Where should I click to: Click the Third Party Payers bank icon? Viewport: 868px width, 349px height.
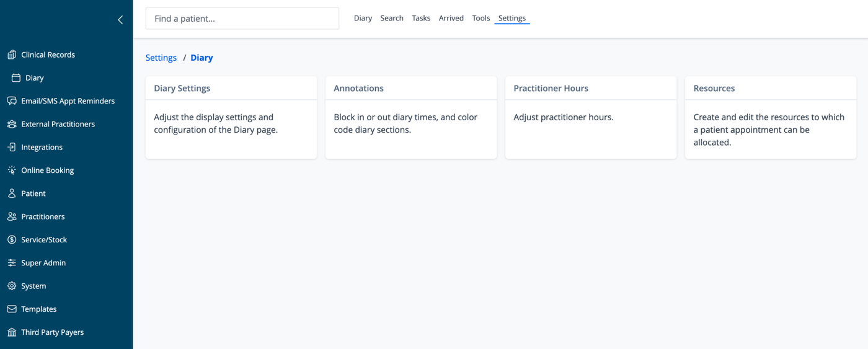pyautogui.click(x=12, y=332)
